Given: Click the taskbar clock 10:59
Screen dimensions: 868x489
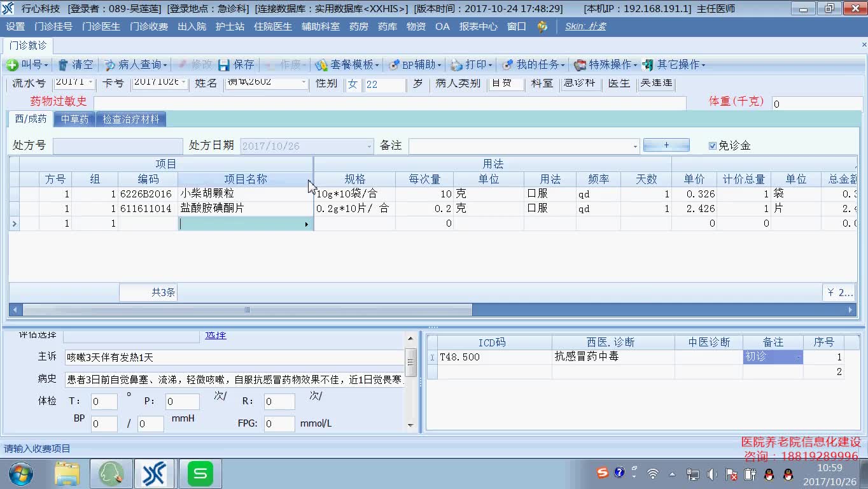Looking at the screenshot, I should [830, 469].
